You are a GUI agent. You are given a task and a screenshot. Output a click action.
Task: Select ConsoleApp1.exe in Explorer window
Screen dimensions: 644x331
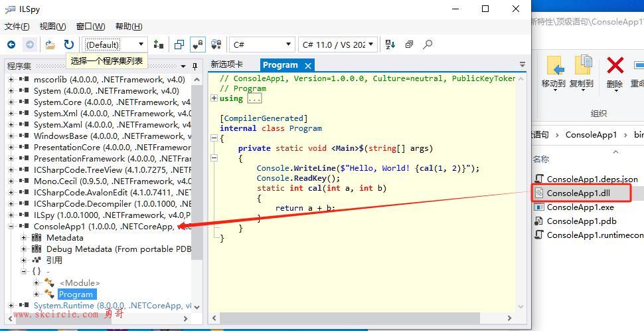tap(581, 207)
